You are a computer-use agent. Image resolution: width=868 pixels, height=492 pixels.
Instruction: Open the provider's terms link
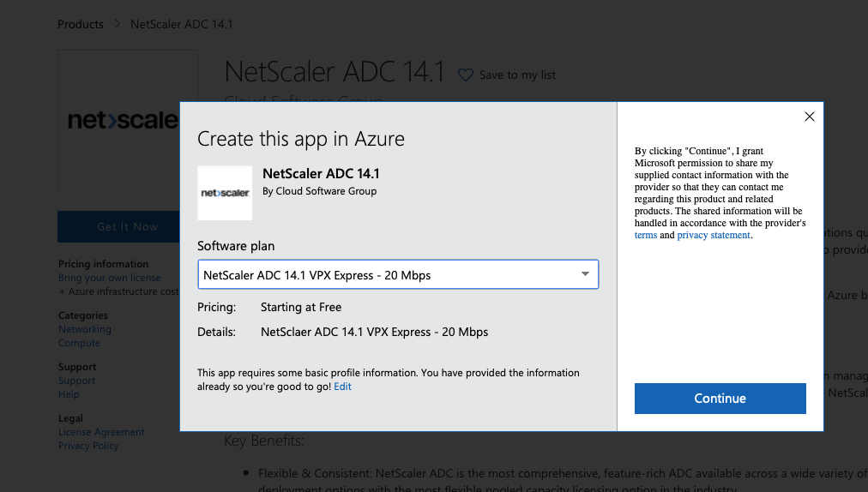coord(646,235)
